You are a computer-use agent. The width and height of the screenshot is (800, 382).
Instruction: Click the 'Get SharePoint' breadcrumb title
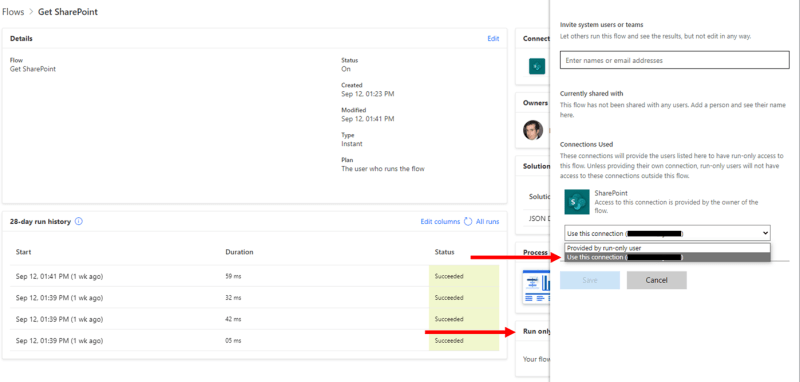click(x=68, y=12)
